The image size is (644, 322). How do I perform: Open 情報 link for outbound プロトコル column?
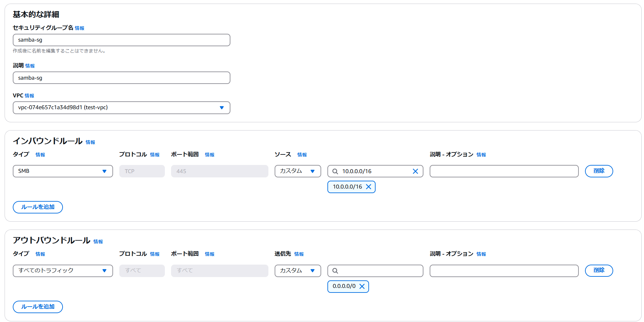(155, 254)
